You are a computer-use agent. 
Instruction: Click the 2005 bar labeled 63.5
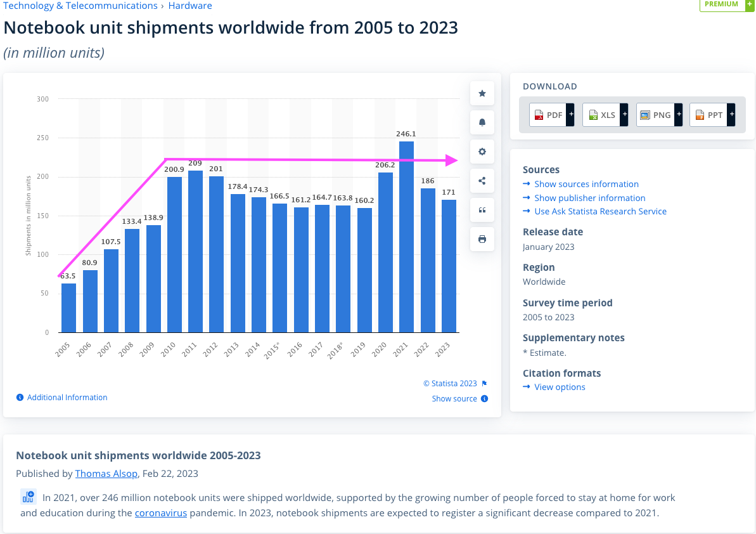pyautogui.click(x=68, y=308)
